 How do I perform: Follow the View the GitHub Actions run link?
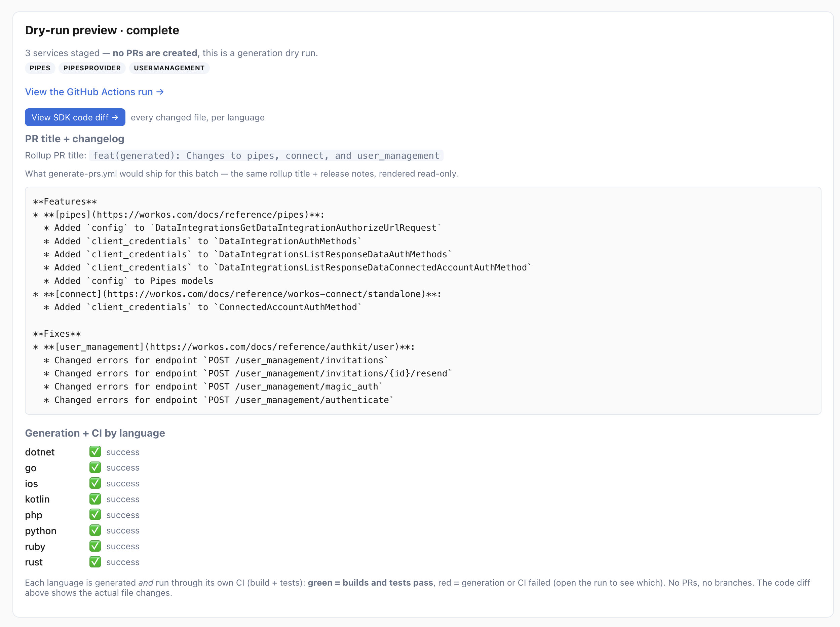pos(94,92)
